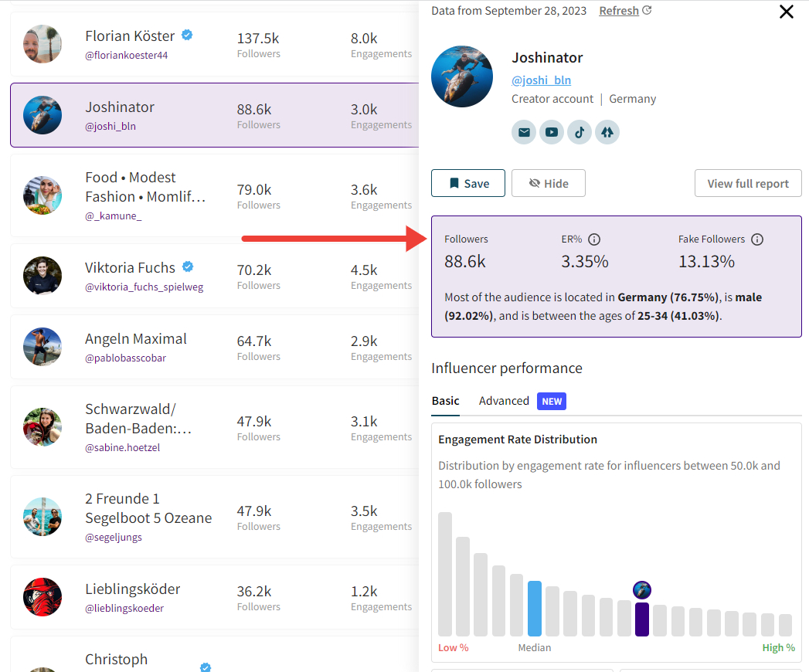Click Lieblingsköder's profile thumbnail
Image resolution: width=809 pixels, height=672 pixels.
(42, 597)
